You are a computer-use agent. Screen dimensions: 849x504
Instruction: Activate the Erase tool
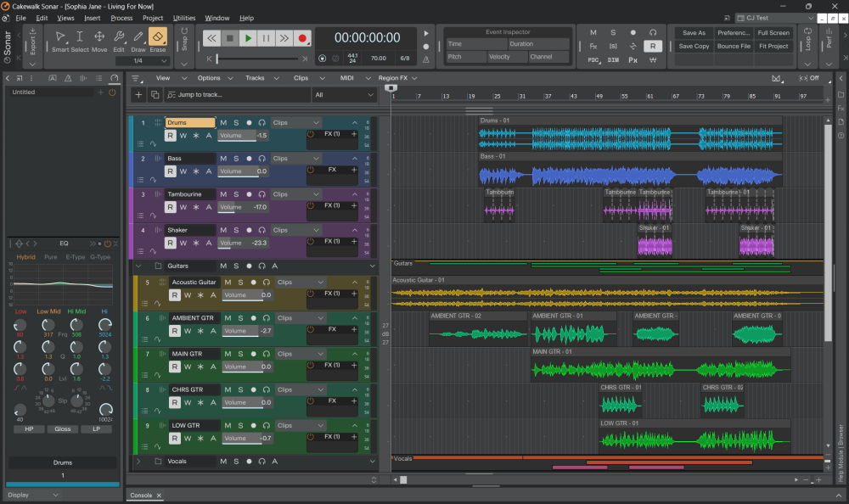tap(158, 40)
